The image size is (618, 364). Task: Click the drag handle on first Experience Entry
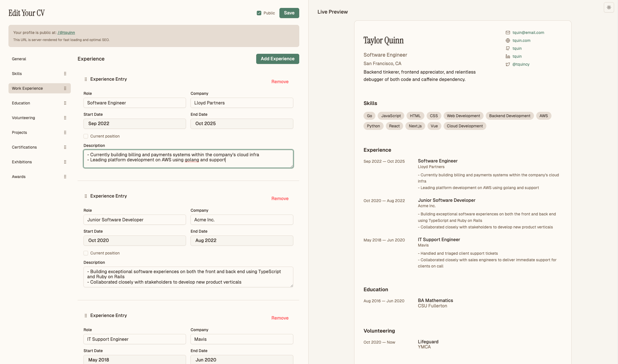(85, 79)
